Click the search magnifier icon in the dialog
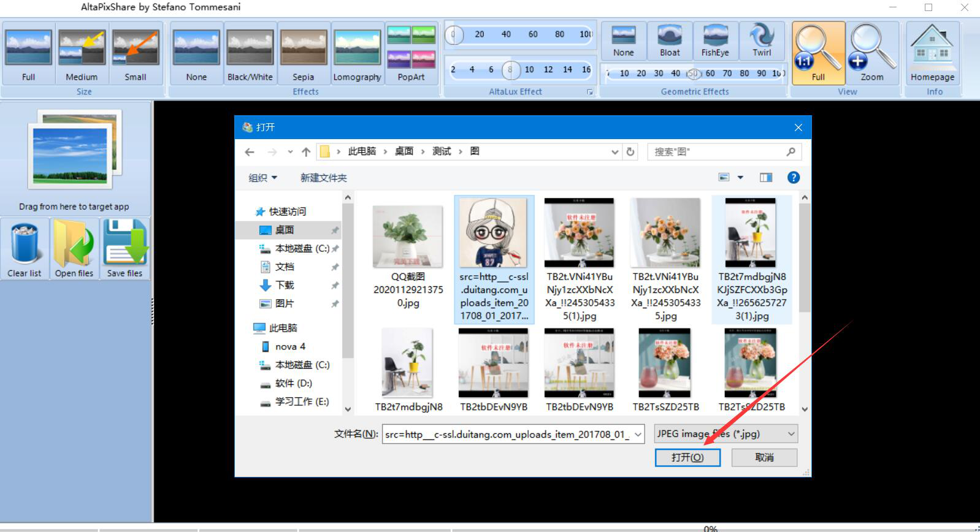 tap(791, 152)
